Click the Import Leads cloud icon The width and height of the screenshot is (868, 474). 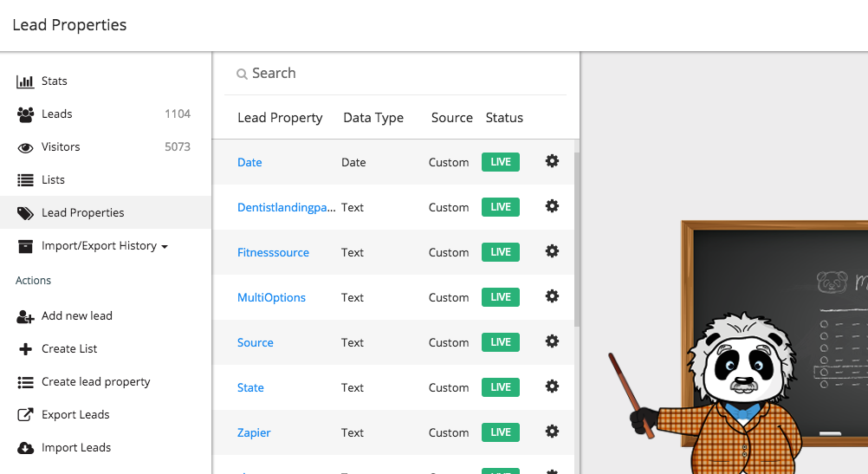coord(25,448)
